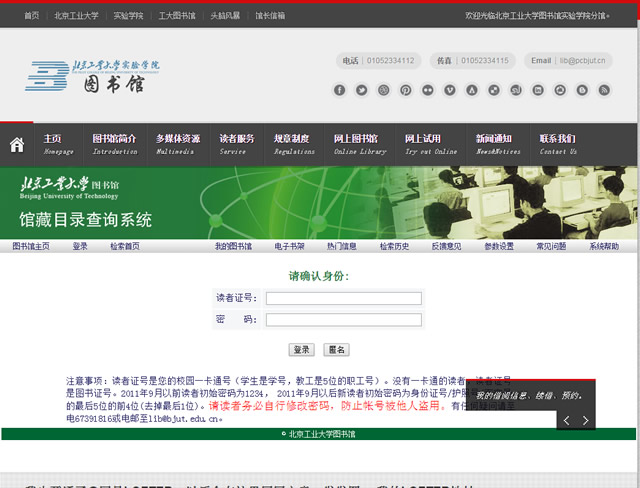640x488 pixels.
Task: Open the Vimeo social icon
Action: [x=450, y=90]
